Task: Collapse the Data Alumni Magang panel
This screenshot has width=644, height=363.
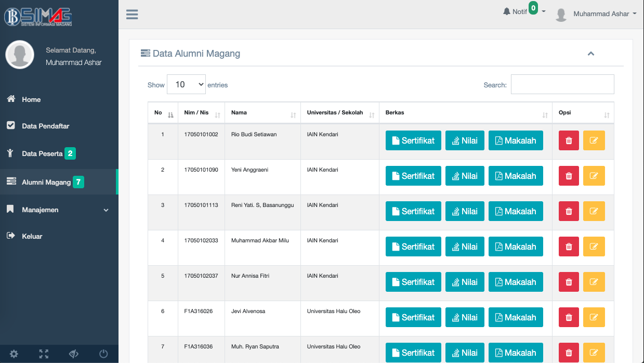Action: [x=591, y=54]
